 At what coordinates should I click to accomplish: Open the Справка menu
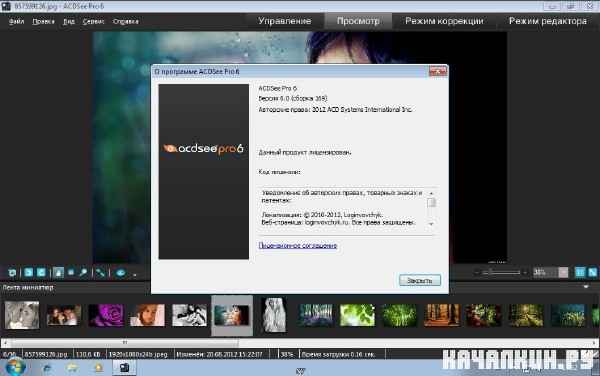tap(126, 21)
